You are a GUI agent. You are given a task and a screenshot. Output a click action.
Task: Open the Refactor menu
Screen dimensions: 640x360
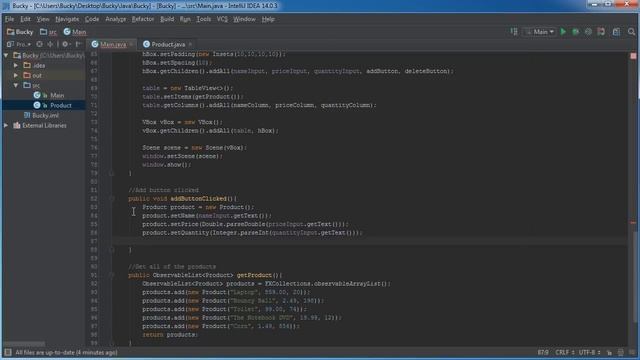coord(143,19)
